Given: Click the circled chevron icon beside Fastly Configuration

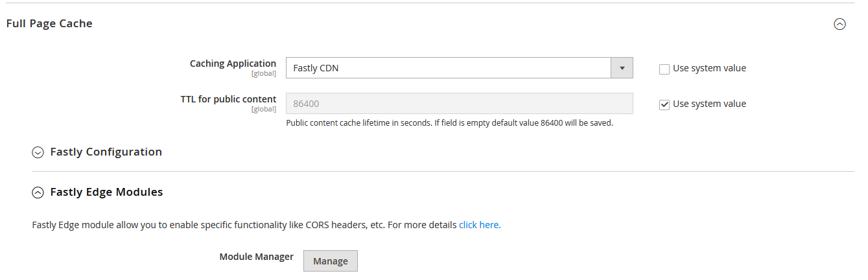Looking at the screenshot, I should [38, 152].
